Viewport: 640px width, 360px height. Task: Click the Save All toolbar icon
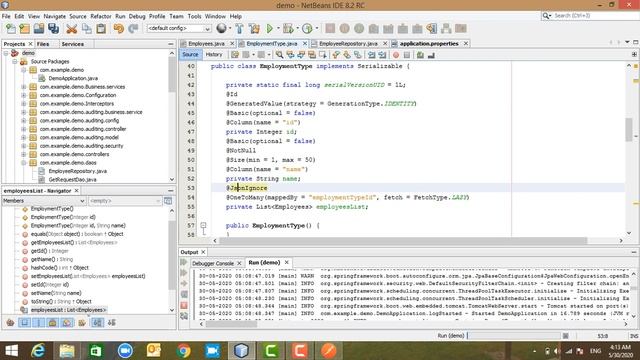53,28
